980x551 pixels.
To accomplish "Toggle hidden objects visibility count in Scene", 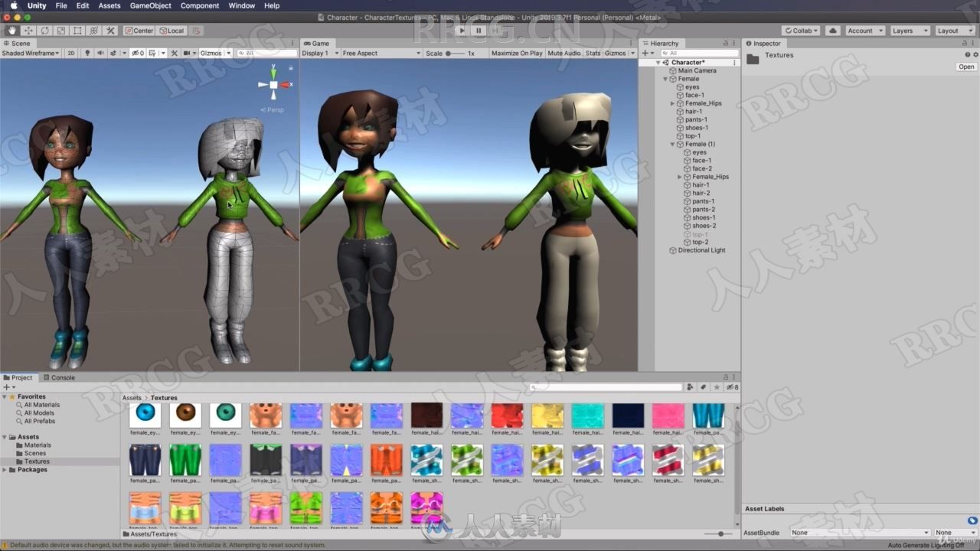I will pyautogui.click(x=138, y=54).
